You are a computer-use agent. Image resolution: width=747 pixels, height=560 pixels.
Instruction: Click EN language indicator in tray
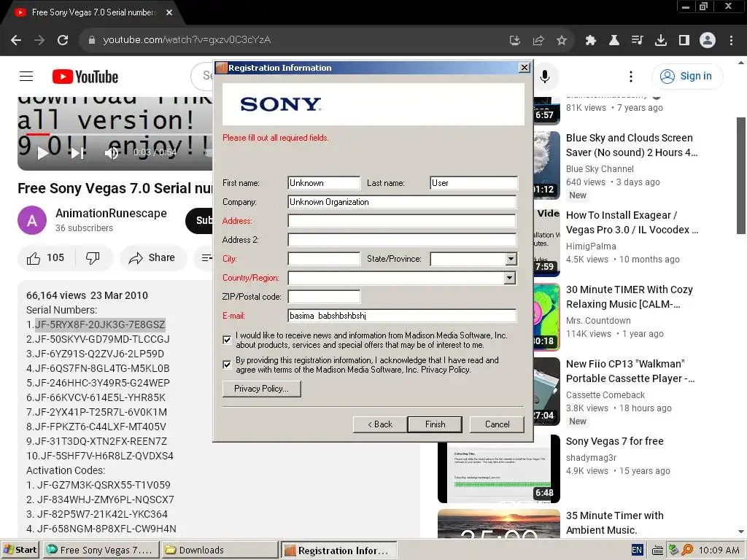coord(637,550)
